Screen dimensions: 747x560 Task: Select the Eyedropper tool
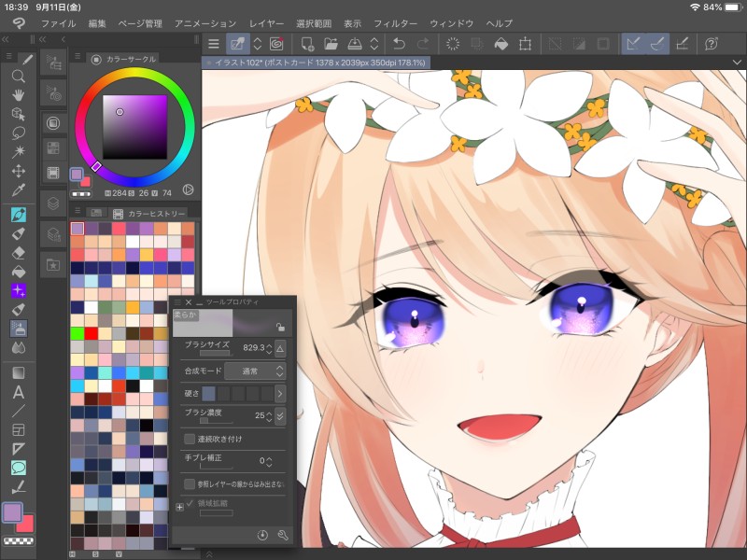(x=18, y=190)
